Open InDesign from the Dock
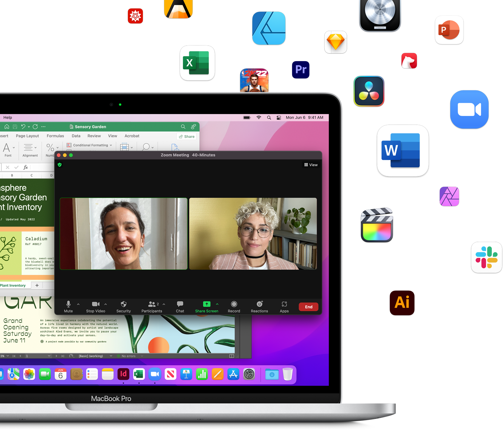The height and width of the screenshot is (431, 504). coord(123,374)
